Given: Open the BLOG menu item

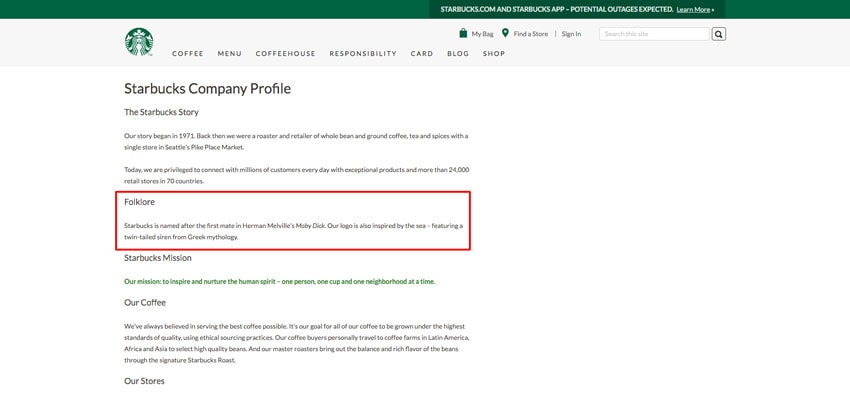Looking at the screenshot, I should click(458, 54).
